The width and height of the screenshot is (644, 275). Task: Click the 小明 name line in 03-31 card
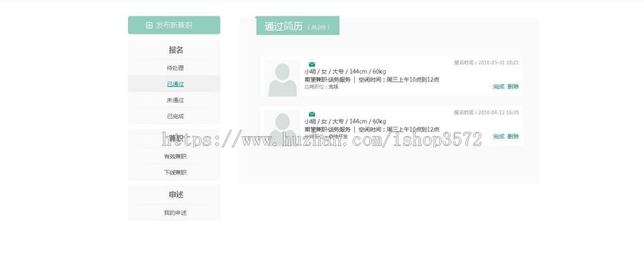345,72
